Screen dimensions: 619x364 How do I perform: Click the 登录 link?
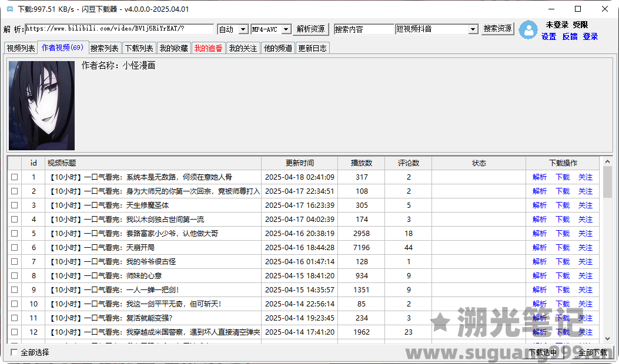(x=590, y=36)
